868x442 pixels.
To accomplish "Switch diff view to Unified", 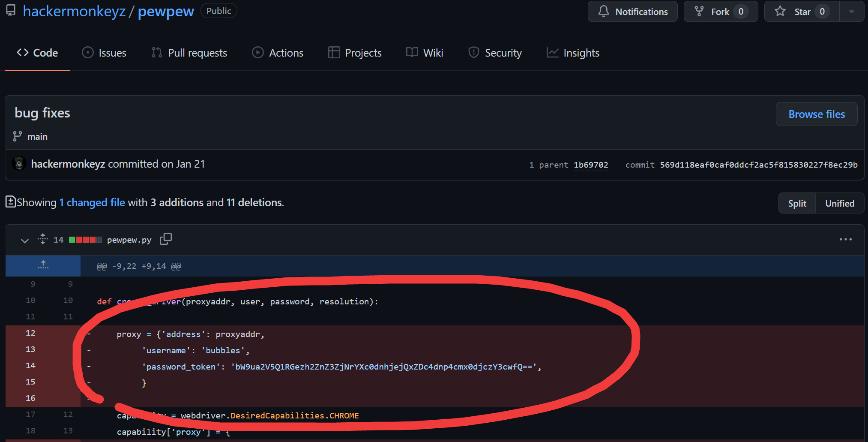I will [x=839, y=203].
